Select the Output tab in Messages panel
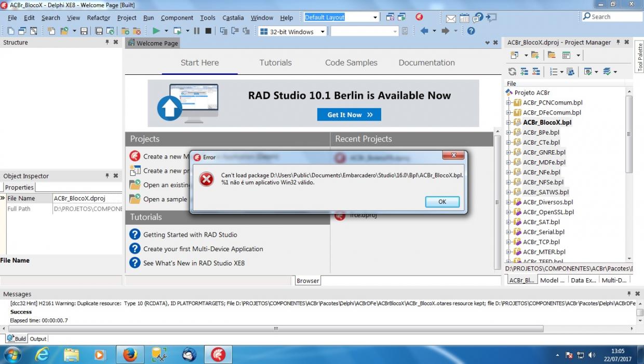 (38, 339)
